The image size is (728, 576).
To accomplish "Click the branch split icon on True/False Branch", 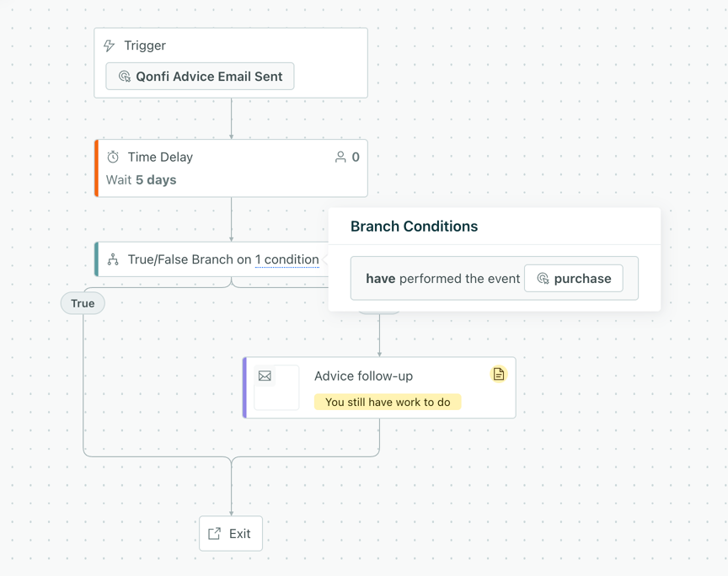I will [113, 259].
